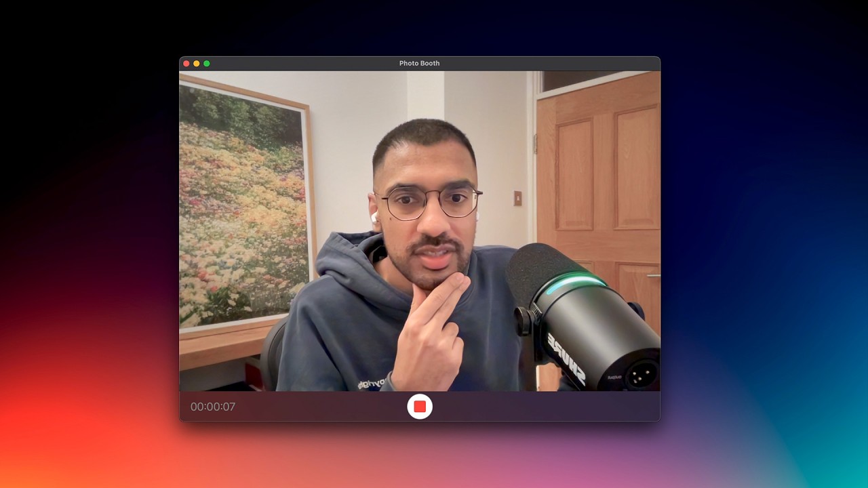
Task: Zoom the Photo Booth window to full screen
Action: pos(207,64)
